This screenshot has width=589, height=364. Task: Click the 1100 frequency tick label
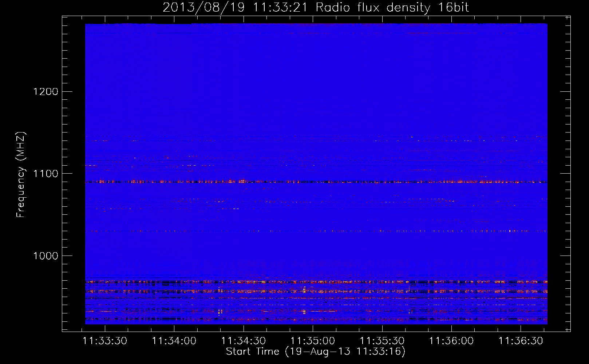click(x=46, y=174)
